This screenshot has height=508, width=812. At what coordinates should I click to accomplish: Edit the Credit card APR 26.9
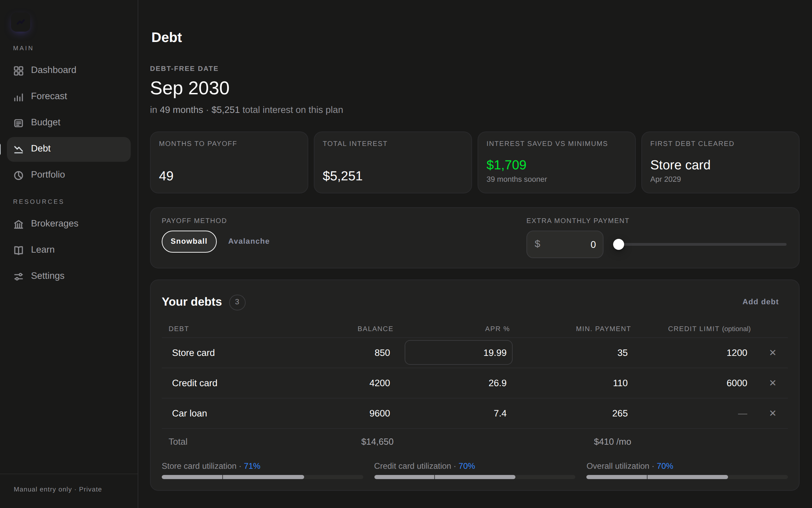coord(459,383)
